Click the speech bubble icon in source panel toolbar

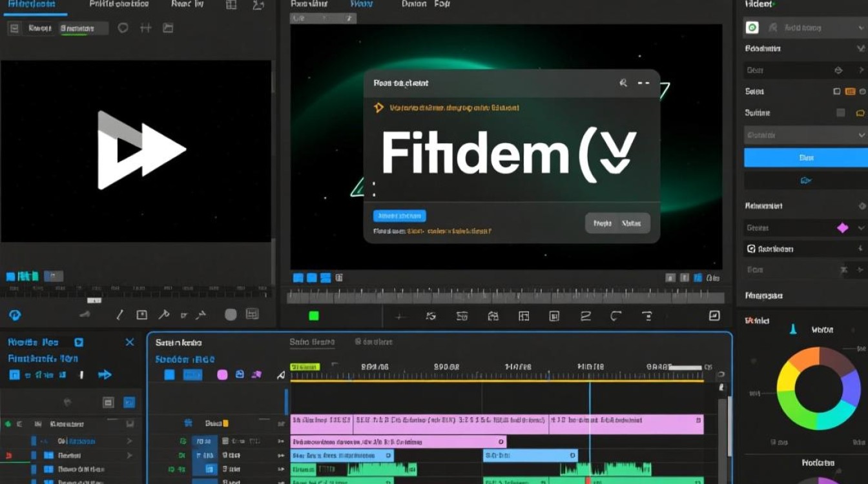(123, 28)
